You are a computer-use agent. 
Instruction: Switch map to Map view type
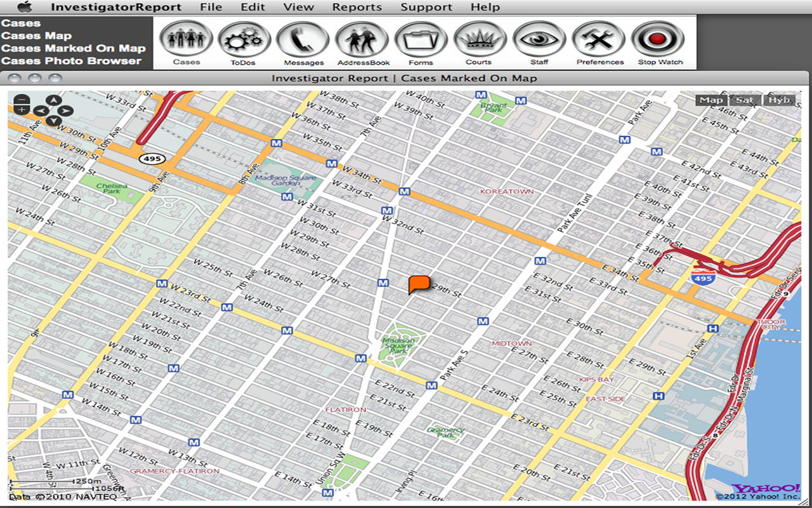(711, 100)
